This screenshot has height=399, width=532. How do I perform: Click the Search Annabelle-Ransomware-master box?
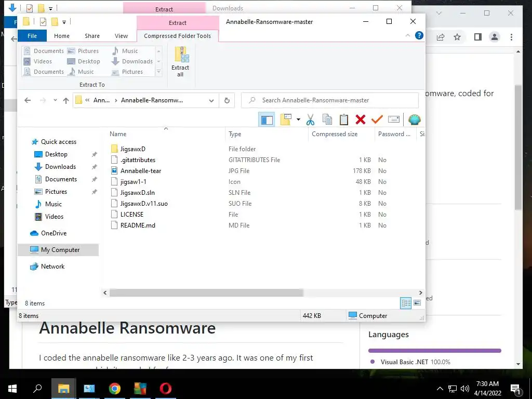[x=330, y=100]
